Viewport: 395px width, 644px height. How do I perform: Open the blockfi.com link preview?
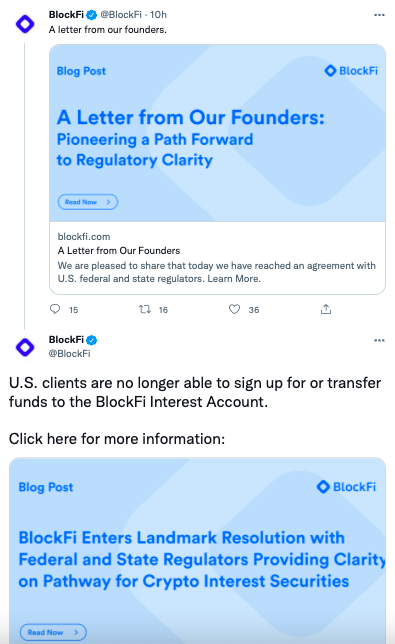[217, 258]
